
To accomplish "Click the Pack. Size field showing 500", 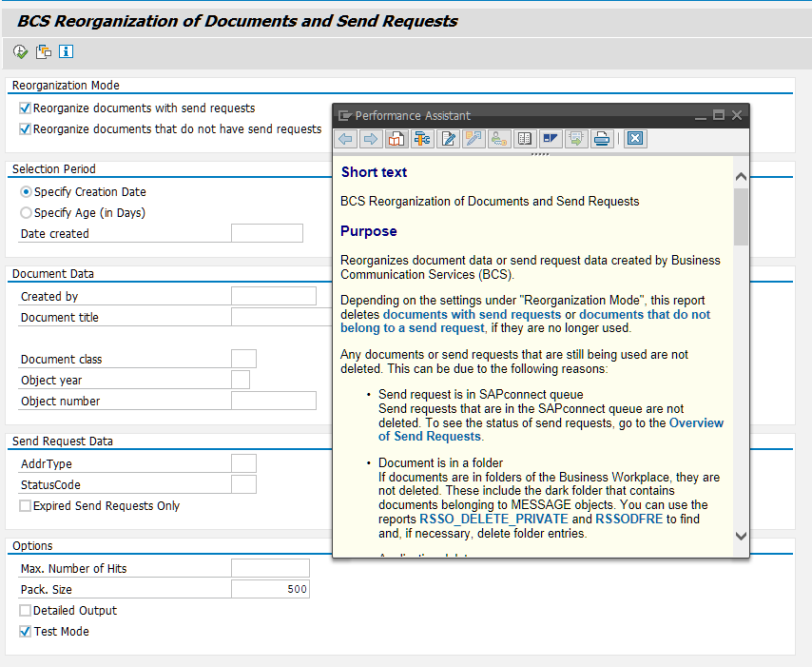I will (270, 589).
